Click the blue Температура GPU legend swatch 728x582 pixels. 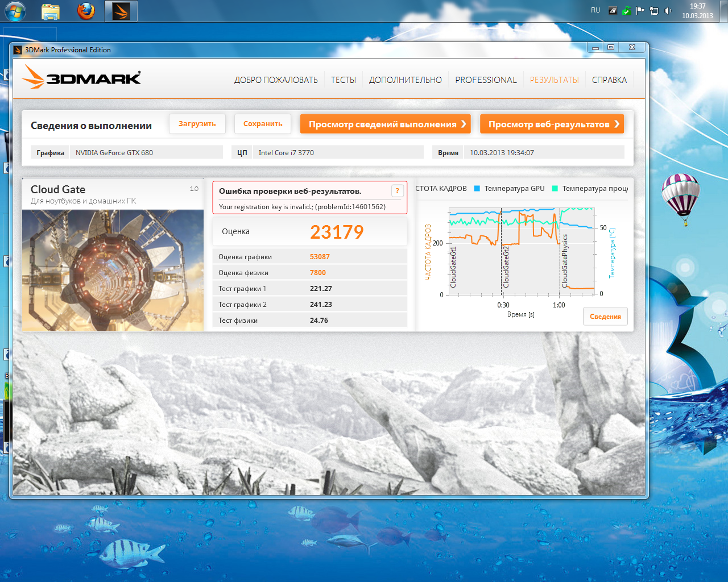point(477,189)
